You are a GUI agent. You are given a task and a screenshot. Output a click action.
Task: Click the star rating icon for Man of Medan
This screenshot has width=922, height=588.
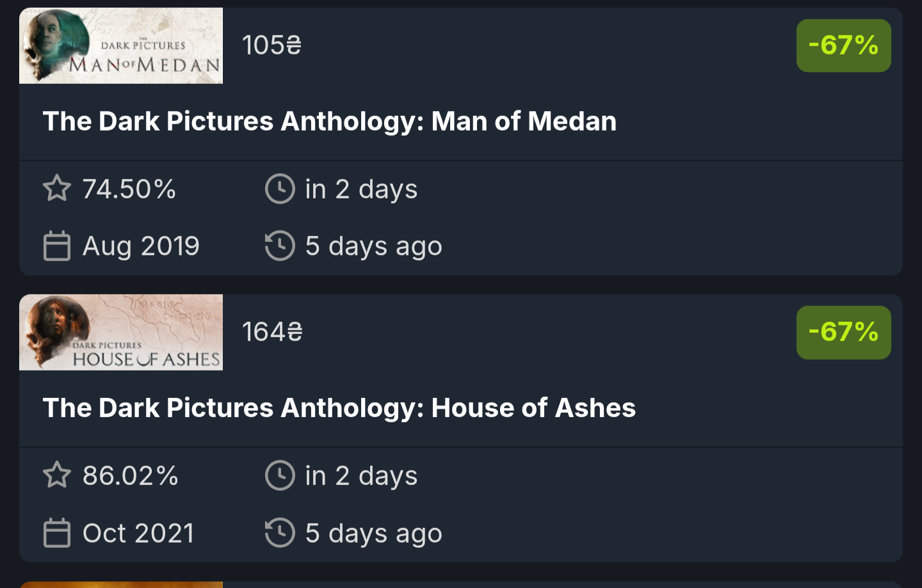[x=57, y=189]
